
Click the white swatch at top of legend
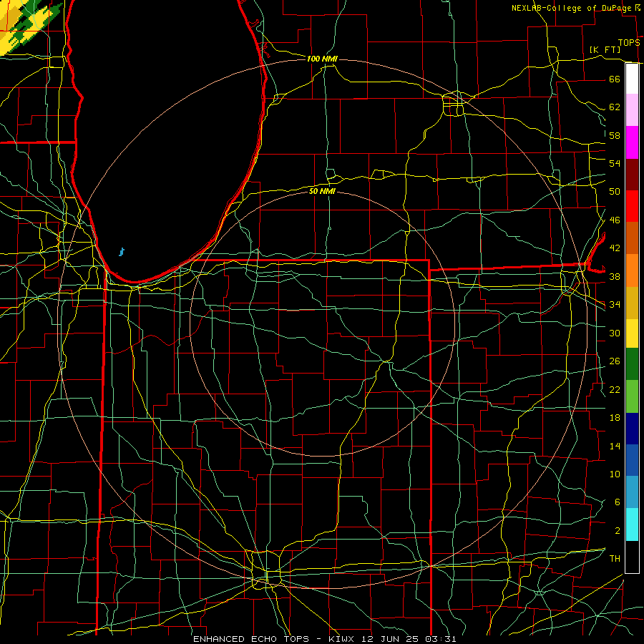click(x=632, y=79)
